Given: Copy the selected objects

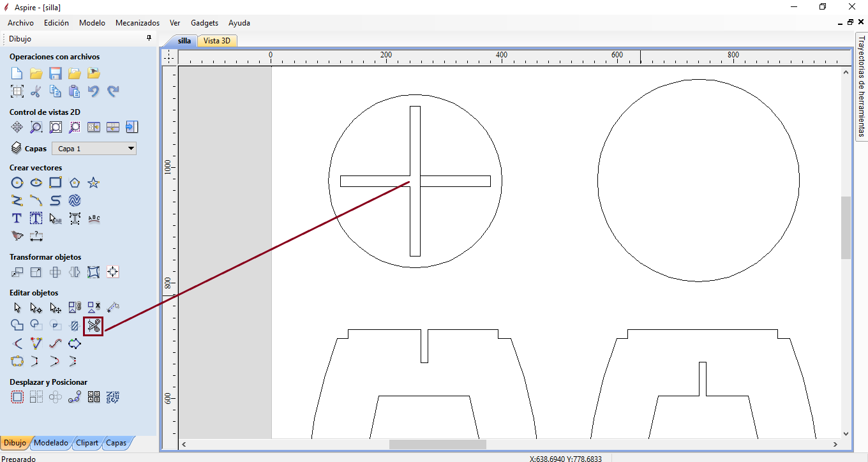Looking at the screenshot, I should tap(56, 91).
